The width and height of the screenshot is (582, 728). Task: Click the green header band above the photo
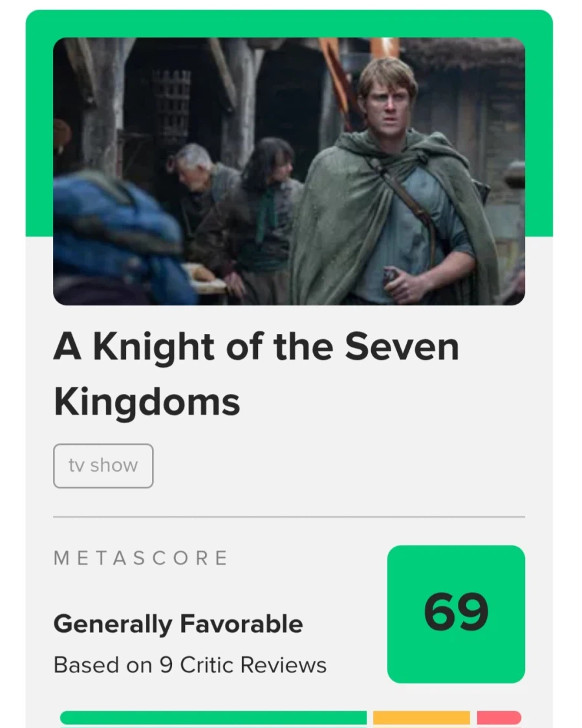click(x=288, y=24)
